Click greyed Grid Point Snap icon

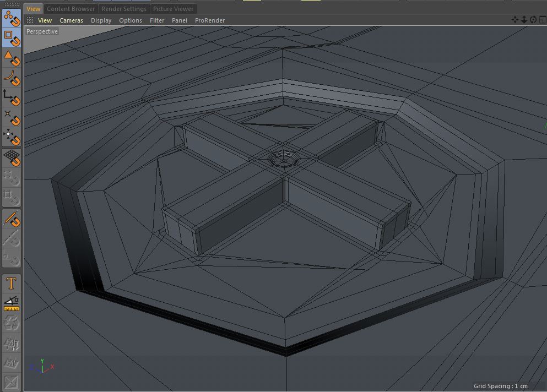pos(12,178)
